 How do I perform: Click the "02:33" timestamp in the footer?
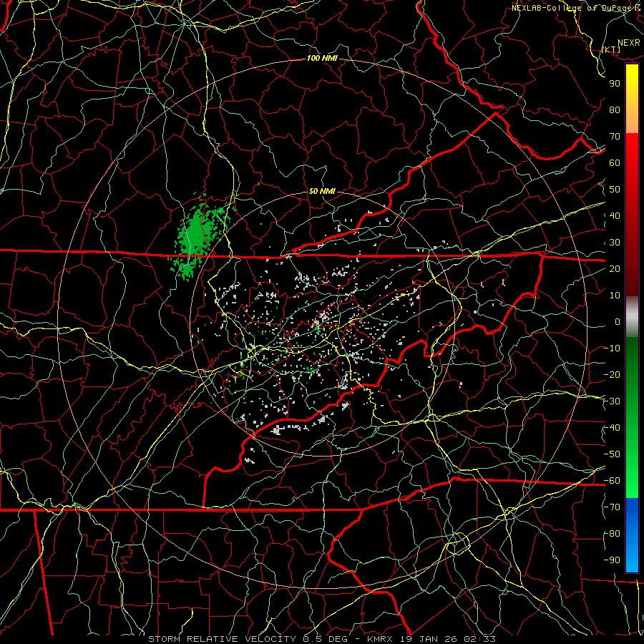[x=480, y=639]
